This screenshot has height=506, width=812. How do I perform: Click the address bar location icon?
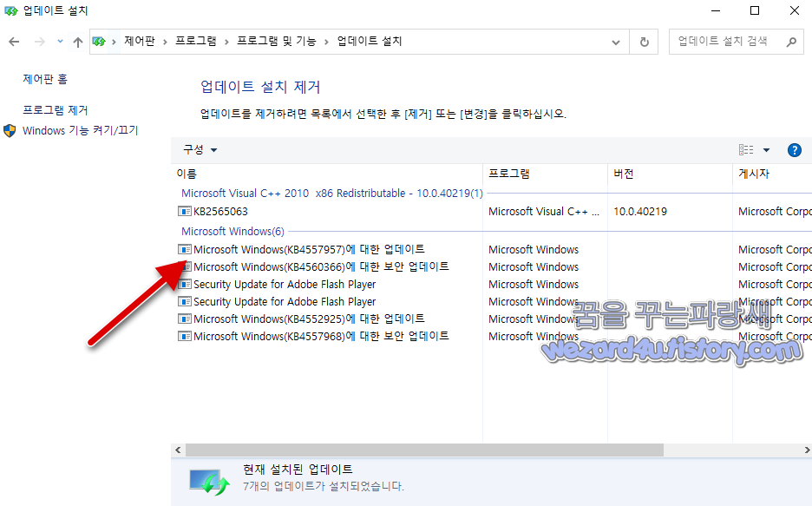(x=99, y=42)
